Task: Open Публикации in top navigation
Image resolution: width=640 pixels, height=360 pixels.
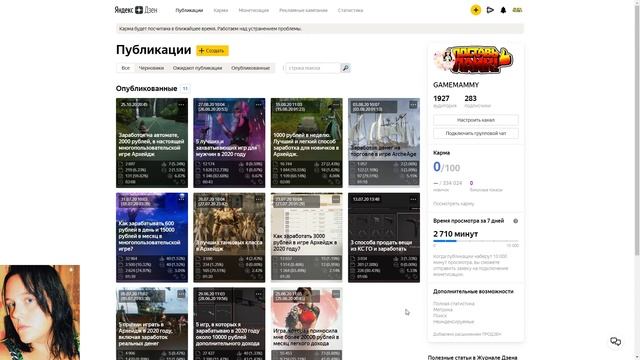Action: tap(189, 10)
